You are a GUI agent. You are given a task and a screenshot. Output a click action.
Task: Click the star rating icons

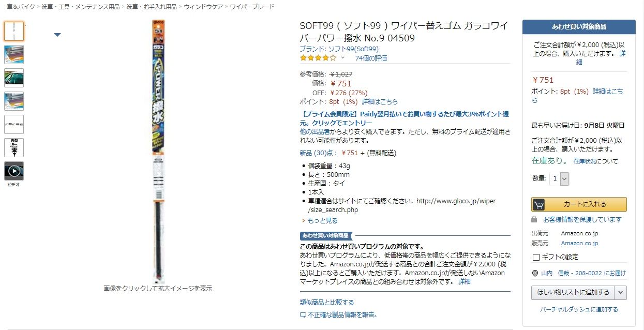click(318, 58)
